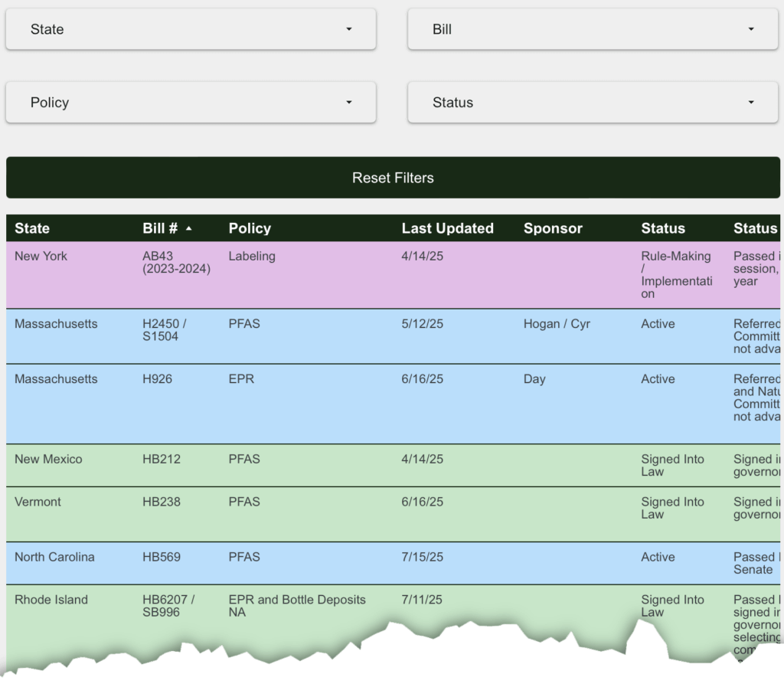Screen dimensions: 784x684
Task: Sort by the Policy column header
Action: [250, 228]
